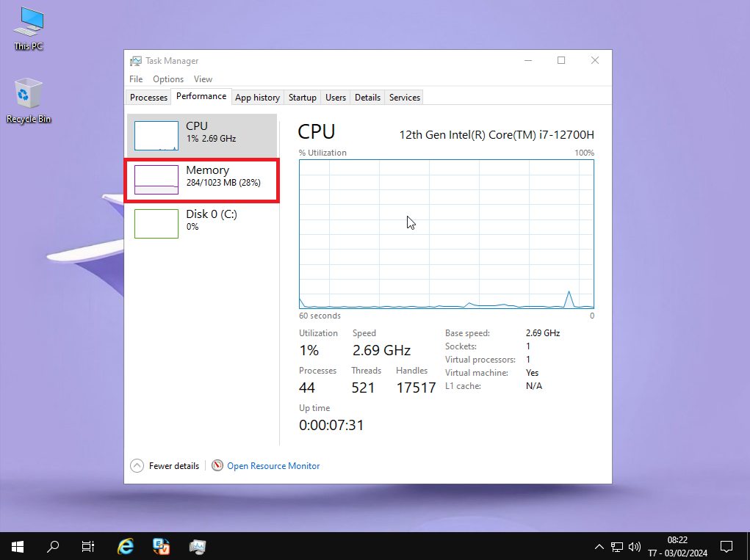This screenshot has width=750, height=560.
Task: Go to the Users tab
Action: tap(336, 98)
